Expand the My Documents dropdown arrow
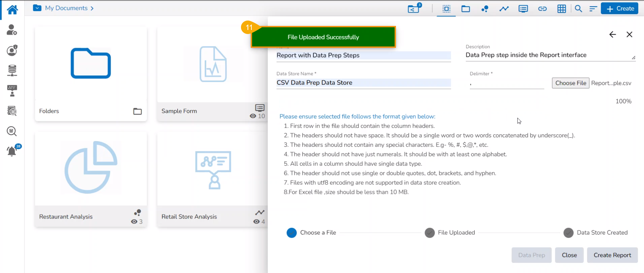Viewport: 644px width, 273px height. click(37, 8)
